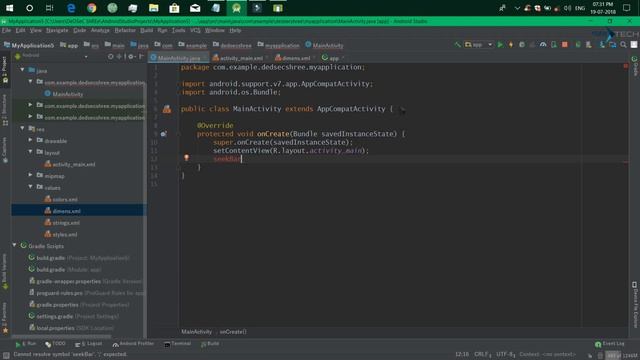Open the Windows Start menu

[x=9, y=8]
